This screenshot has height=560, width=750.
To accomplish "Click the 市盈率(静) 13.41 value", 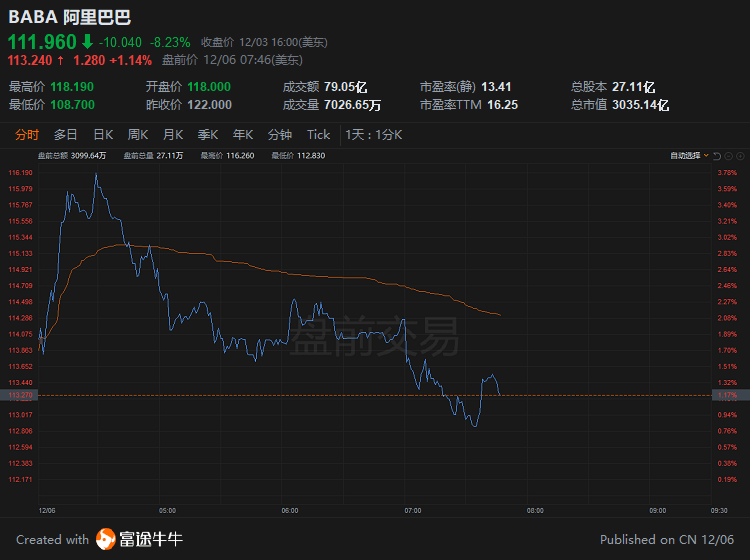I will coord(496,87).
